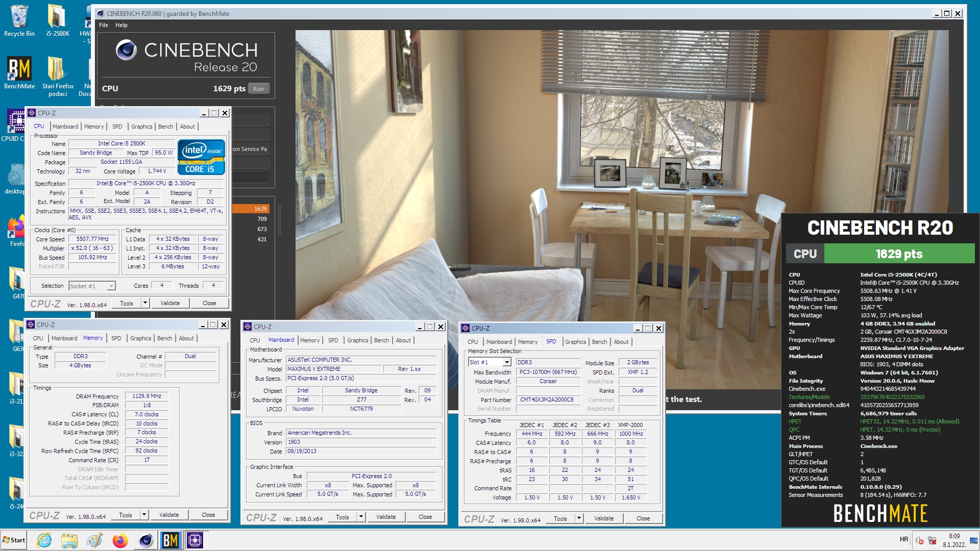The image size is (980, 551).
Task: Click the title bar icon of the CPU tab CPU-Z window
Action: pos(32,113)
